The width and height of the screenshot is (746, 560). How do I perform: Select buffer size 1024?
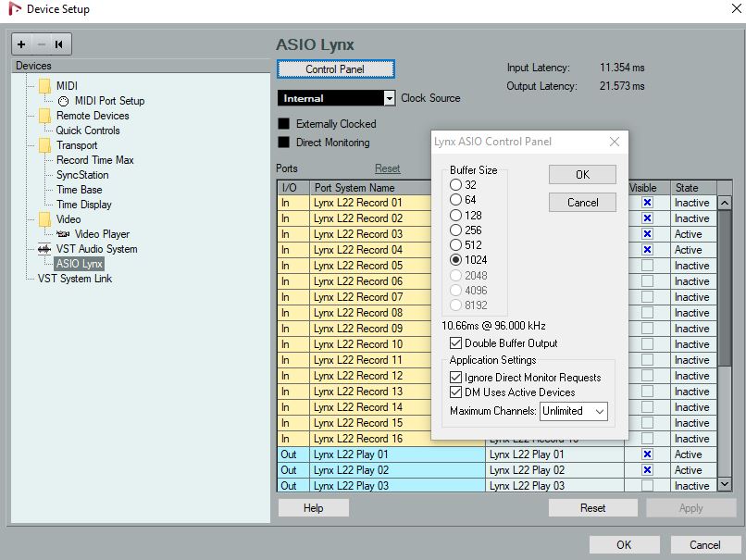[x=455, y=260]
